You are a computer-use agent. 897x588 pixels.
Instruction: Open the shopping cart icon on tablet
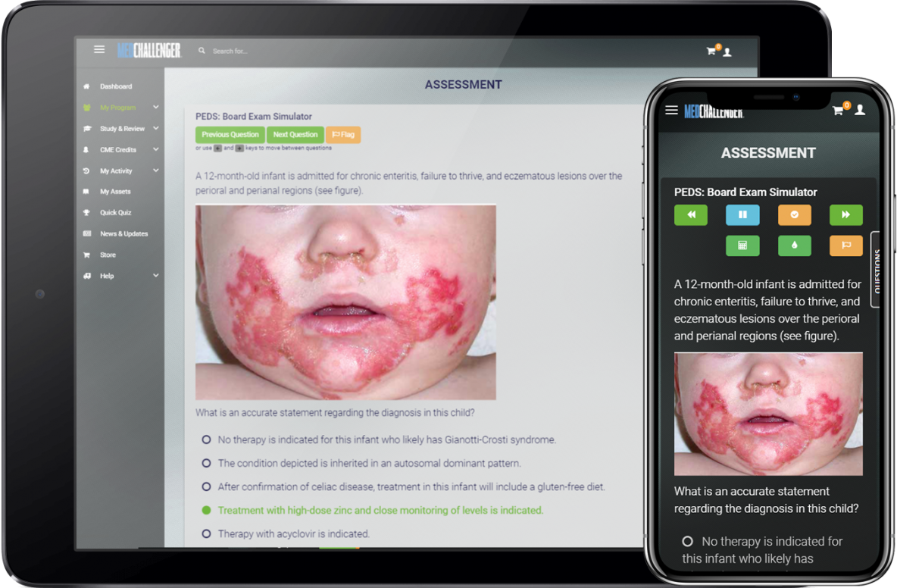pos(711,51)
